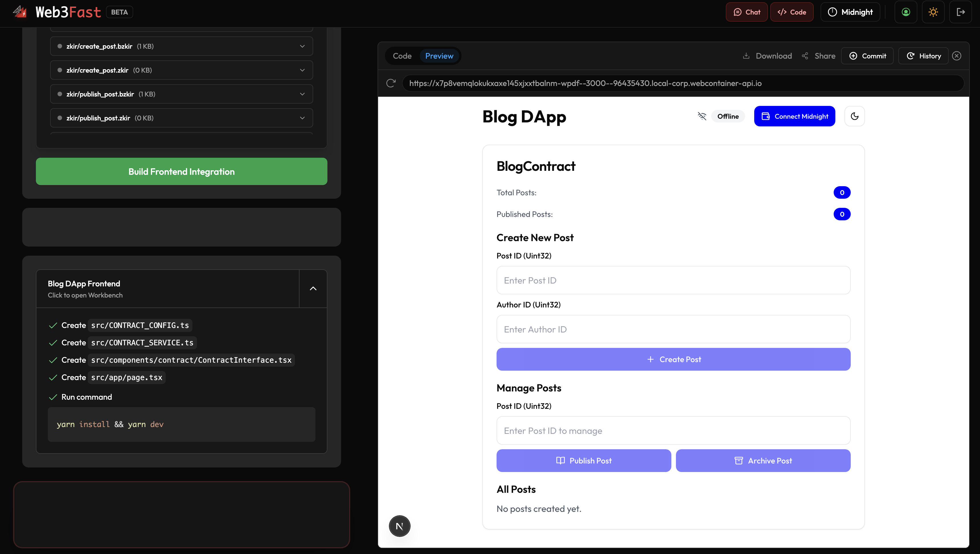
Task: Toggle dark mode moon icon in preview
Action: (854, 116)
